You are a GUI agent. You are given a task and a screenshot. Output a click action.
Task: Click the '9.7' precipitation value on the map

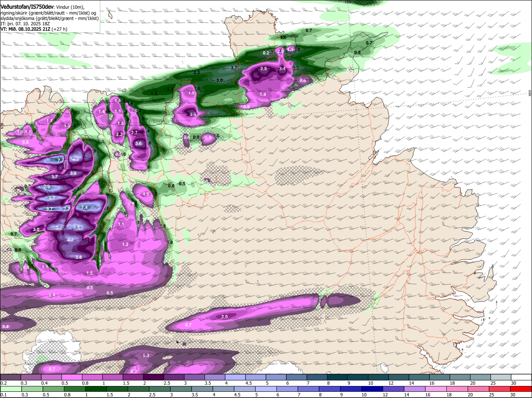[x=49, y=209]
